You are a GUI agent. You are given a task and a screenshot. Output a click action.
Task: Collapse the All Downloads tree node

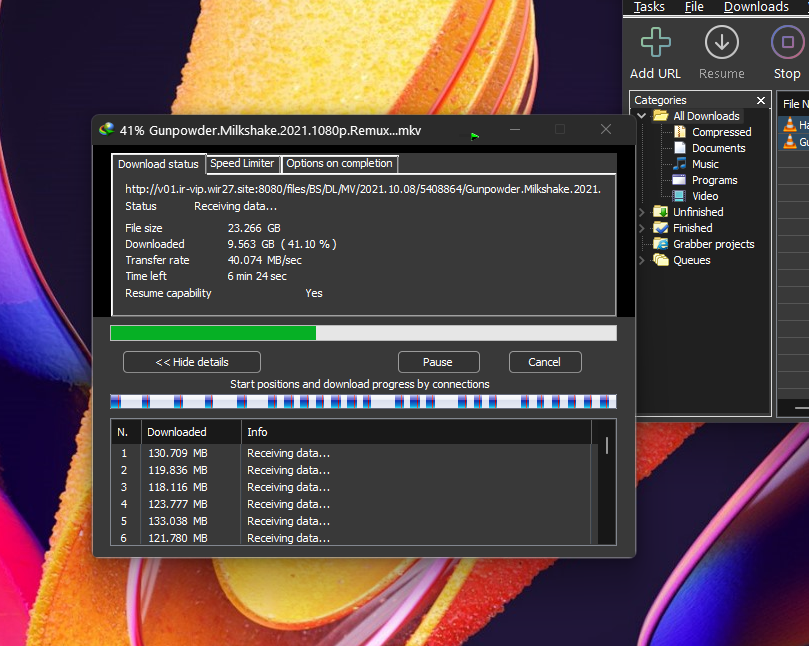(x=642, y=116)
